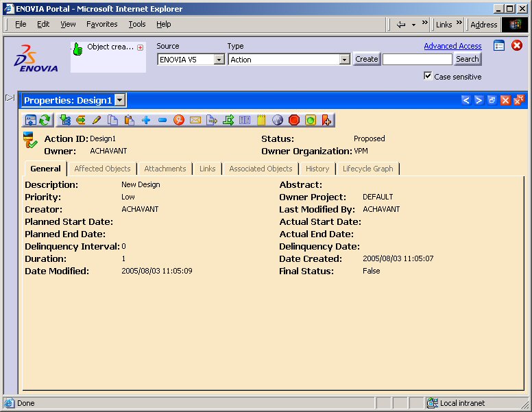Open the File menu
Viewport: 532px width, 412px height.
point(21,24)
